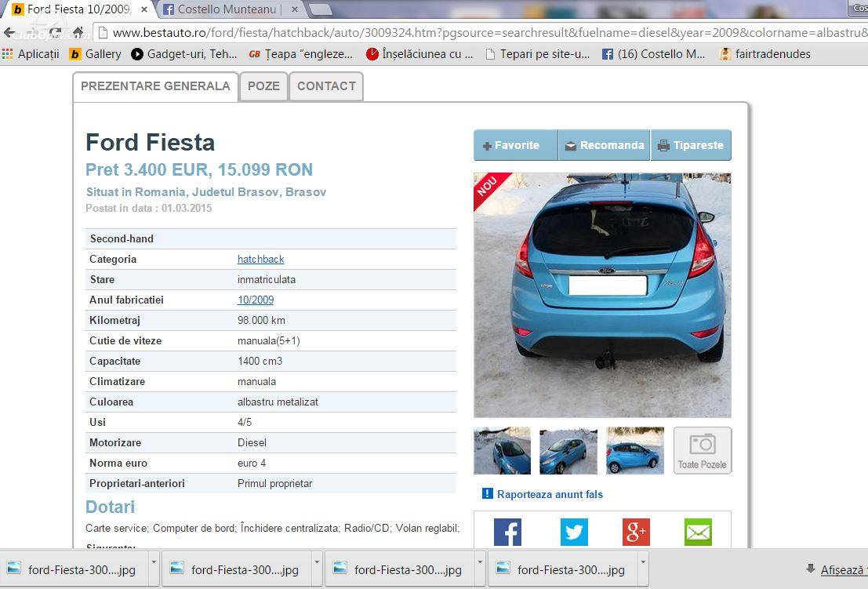This screenshot has width=868, height=589.
Task: Switch to the CONTACT tab
Action: coord(327,86)
